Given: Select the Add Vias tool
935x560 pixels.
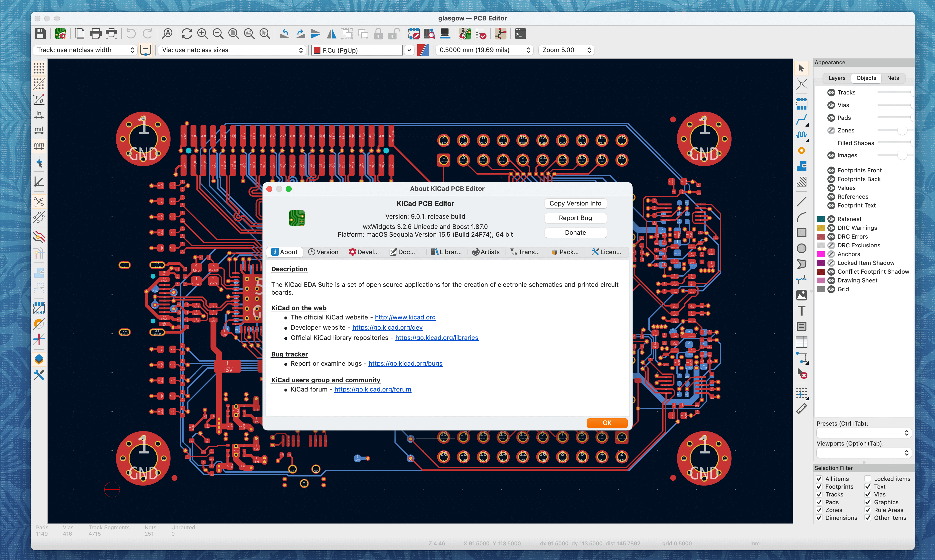Looking at the screenshot, I should [801, 150].
